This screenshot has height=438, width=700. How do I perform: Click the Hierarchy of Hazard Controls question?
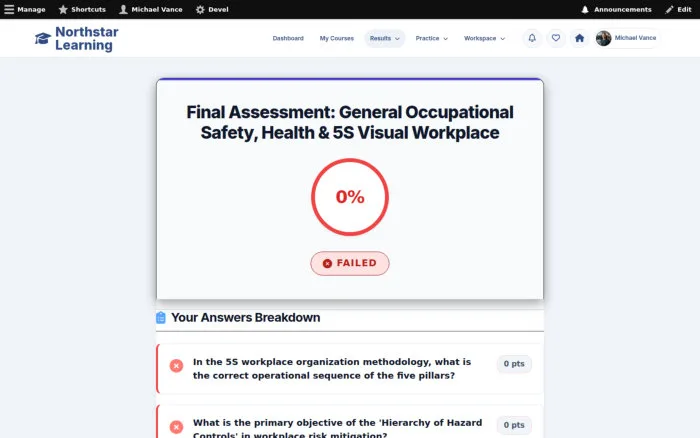(338, 428)
